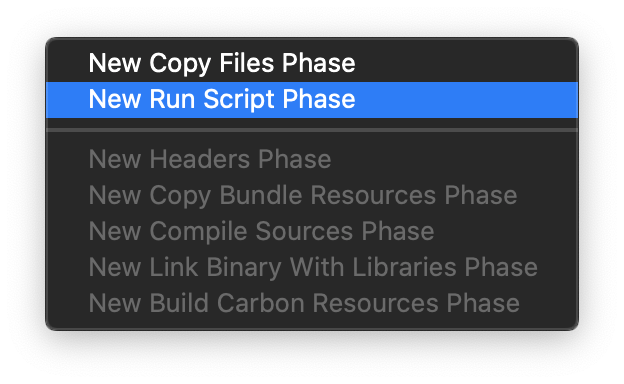Click the disabled Headers Phase entry
Image resolution: width=624 pixels, height=384 pixels.
click(312, 160)
